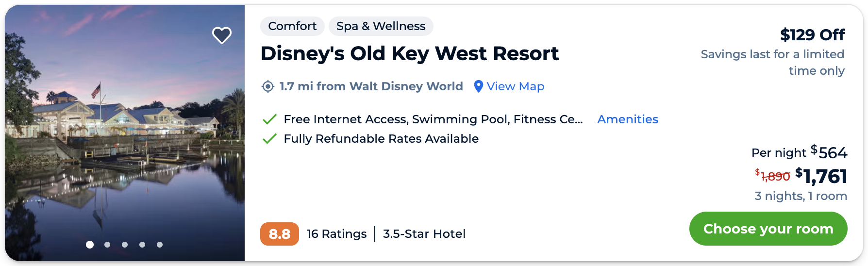This screenshot has width=868, height=266.
Task: Open the Amenities link
Action: pyautogui.click(x=627, y=119)
